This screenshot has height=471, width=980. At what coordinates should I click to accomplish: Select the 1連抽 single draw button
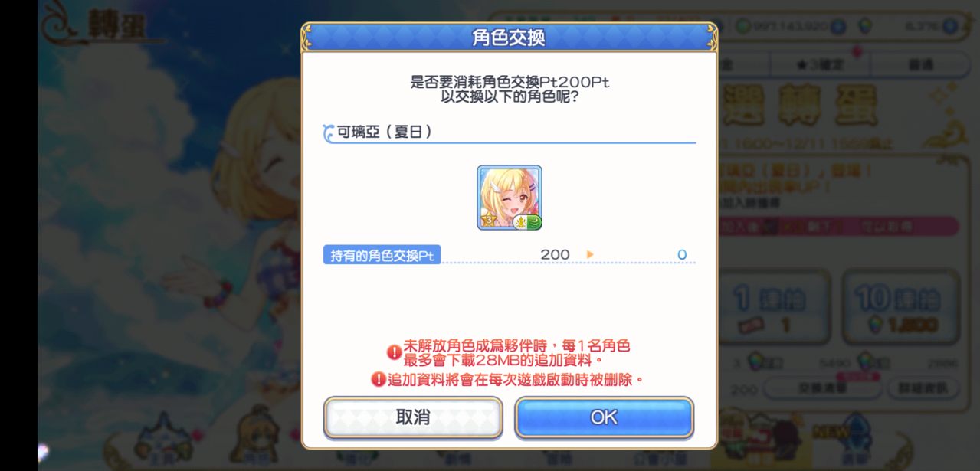pos(775,307)
